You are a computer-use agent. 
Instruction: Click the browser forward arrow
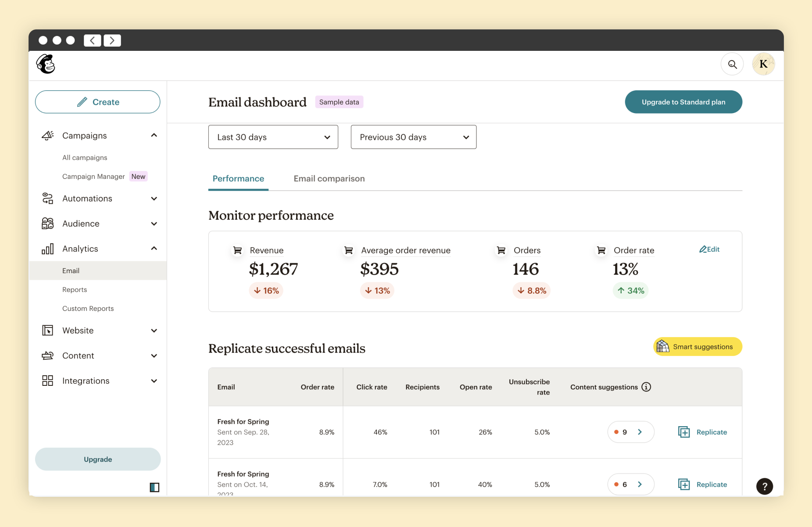coord(112,40)
